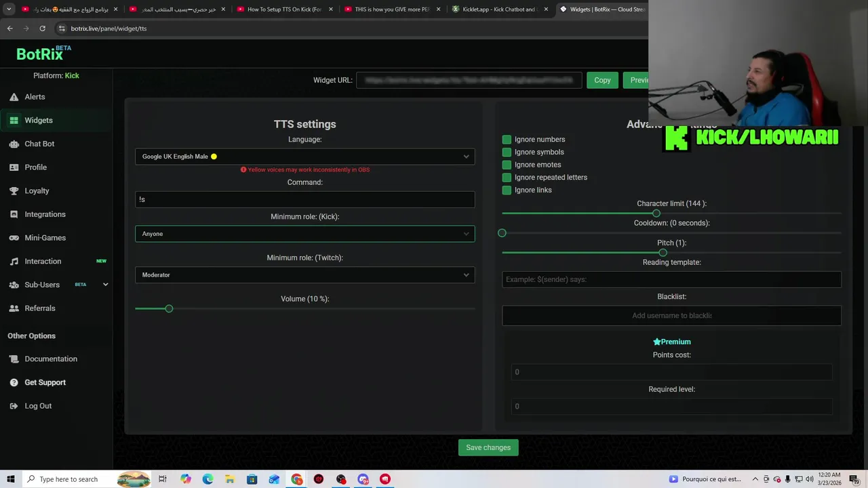This screenshot has height=488, width=868.
Task: Go back with browser back arrow
Action: coord(9,28)
